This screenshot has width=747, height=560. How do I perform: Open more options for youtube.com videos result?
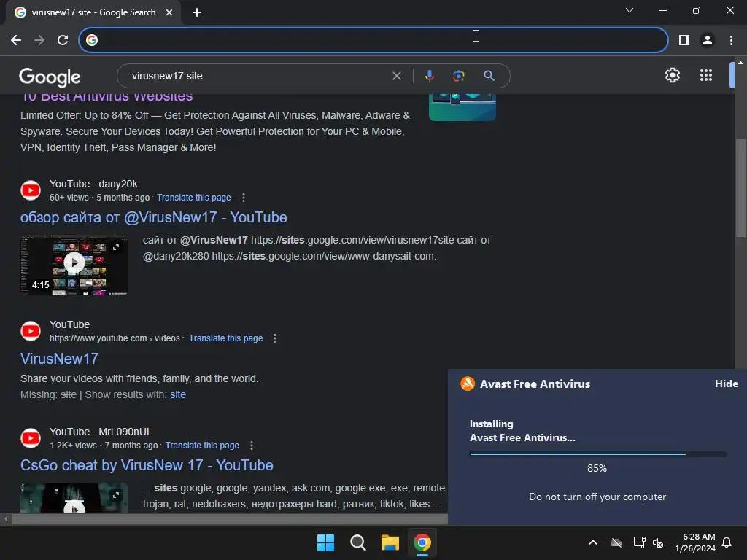pos(275,338)
